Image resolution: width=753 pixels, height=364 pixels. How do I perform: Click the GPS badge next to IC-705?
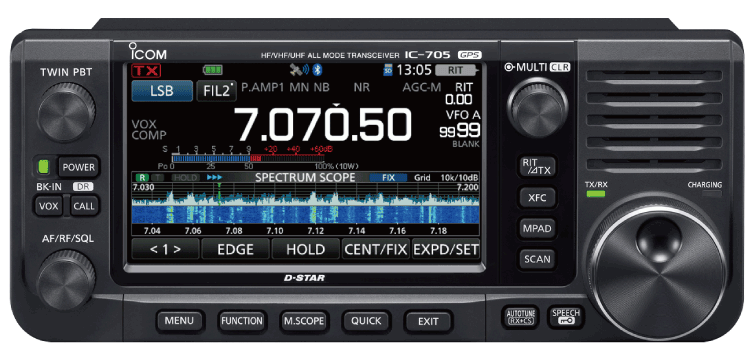point(470,55)
